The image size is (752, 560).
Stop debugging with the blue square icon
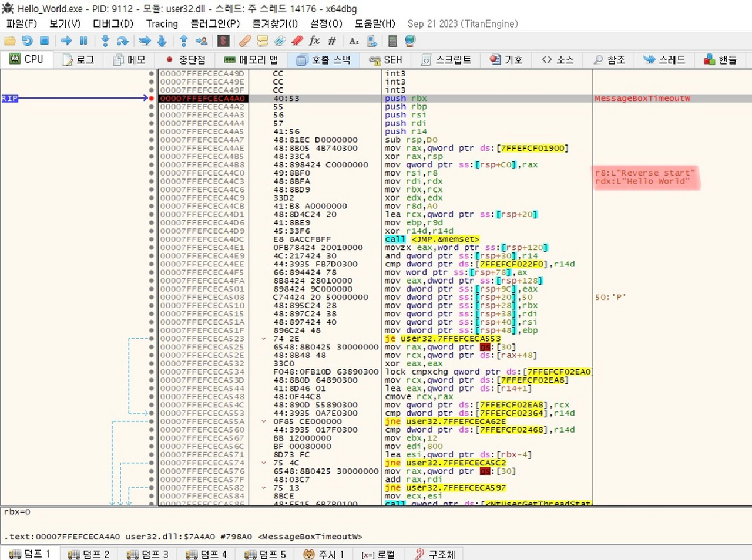(44, 41)
